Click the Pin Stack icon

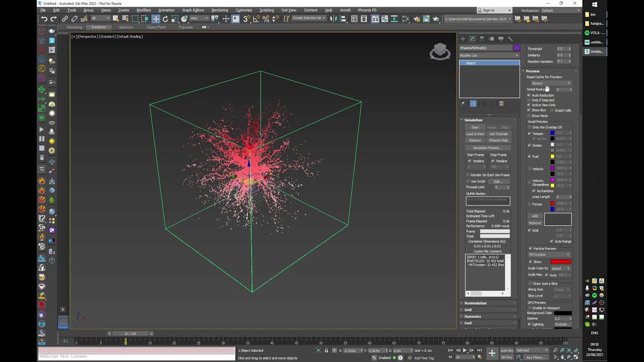pos(462,104)
